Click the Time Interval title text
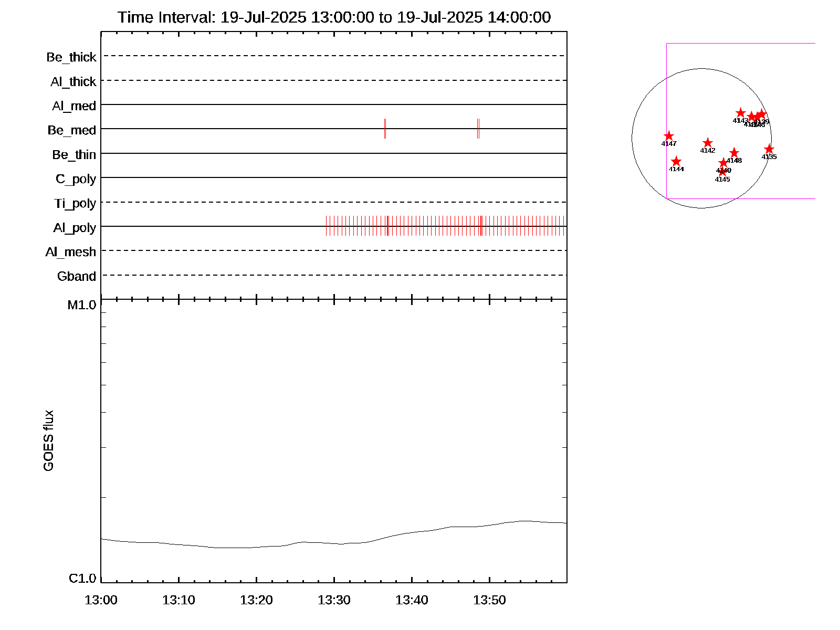The image size is (840, 630). point(334,17)
